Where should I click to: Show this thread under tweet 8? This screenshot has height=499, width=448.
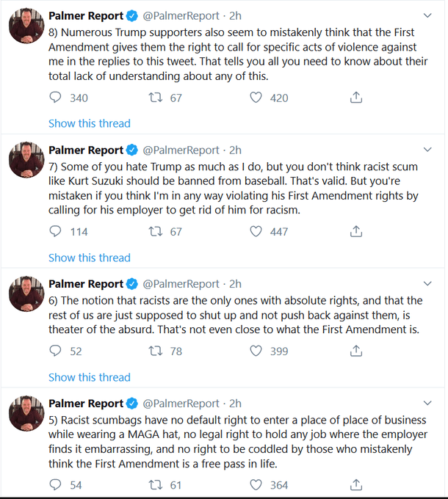[x=89, y=123]
